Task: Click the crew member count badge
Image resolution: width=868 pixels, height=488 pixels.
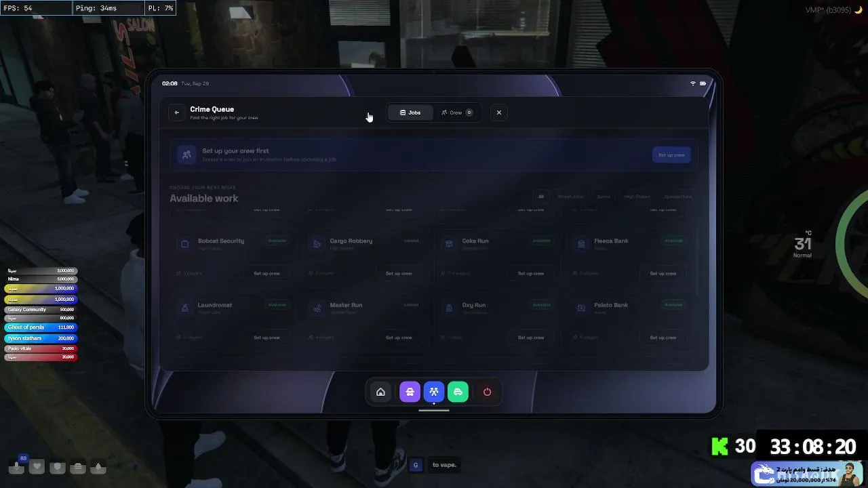Action: click(x=469, y=113)
